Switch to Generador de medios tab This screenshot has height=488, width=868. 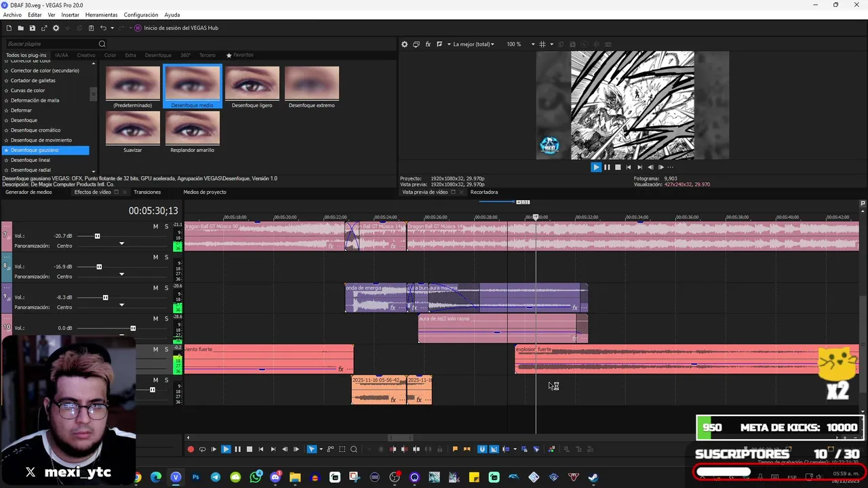[x=28, y=192]
